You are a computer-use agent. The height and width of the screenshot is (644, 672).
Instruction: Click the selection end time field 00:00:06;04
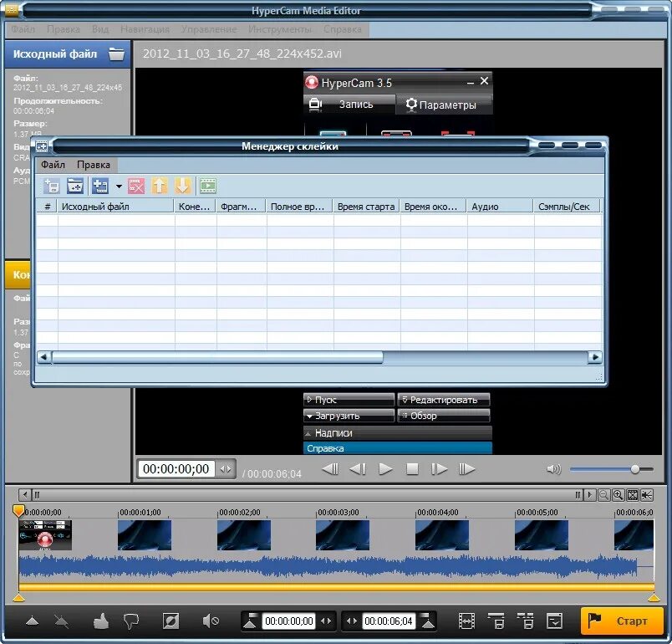tap(389, 621)
